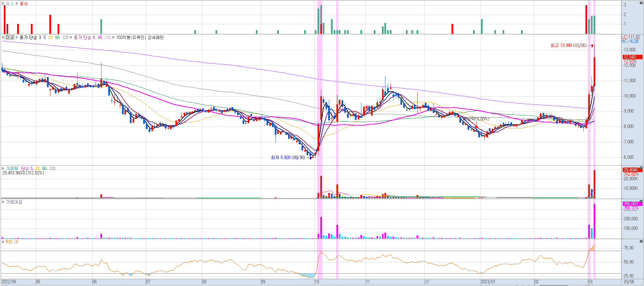Close the news and disclosure pane
This screenshot has height=286, width=644.
[x=641, y=3]
